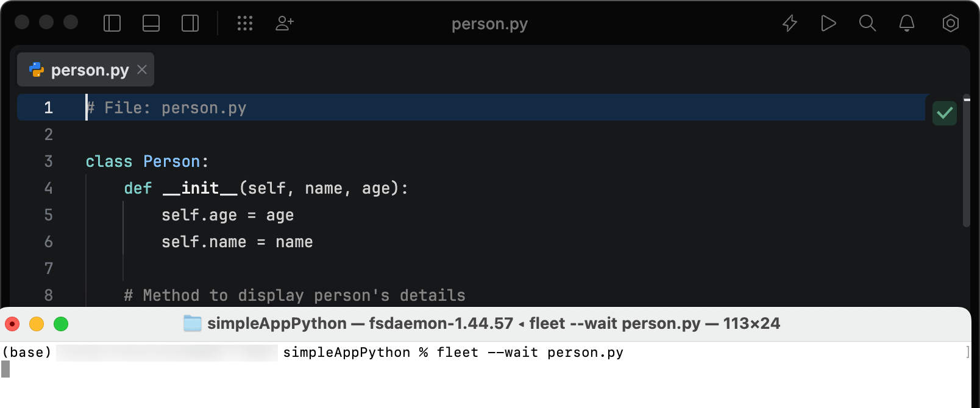Toggle the left panel visibility
The image size is (980, 408).
pyautogui.click(x=112, y=24)
